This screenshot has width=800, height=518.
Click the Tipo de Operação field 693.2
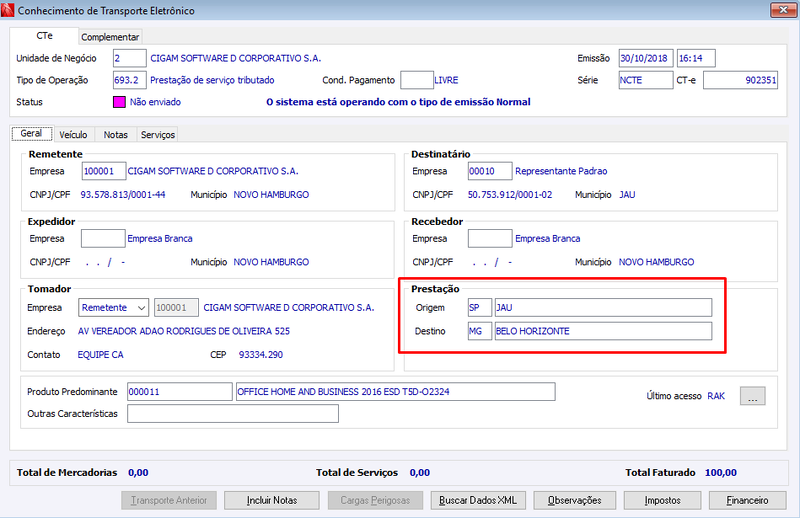pos(130,80)
